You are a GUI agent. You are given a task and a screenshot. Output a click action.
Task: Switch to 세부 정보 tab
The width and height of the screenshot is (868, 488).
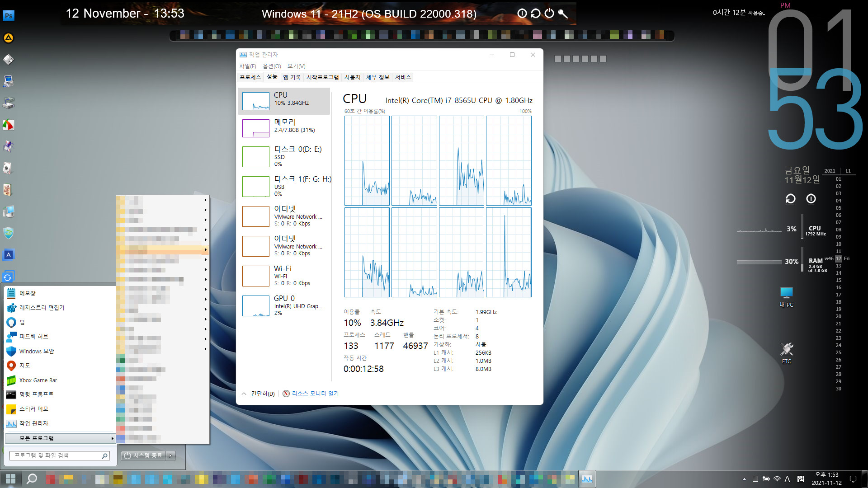click(x=377, y=77)
